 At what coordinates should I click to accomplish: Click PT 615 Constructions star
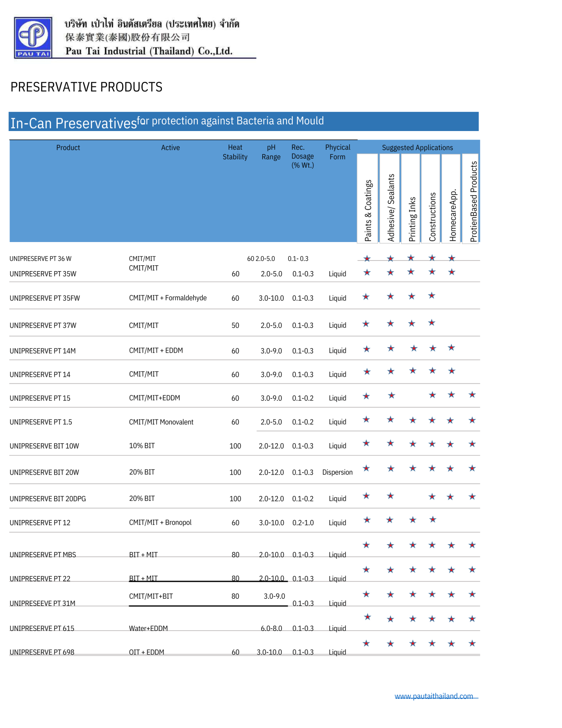click(432, 619)
